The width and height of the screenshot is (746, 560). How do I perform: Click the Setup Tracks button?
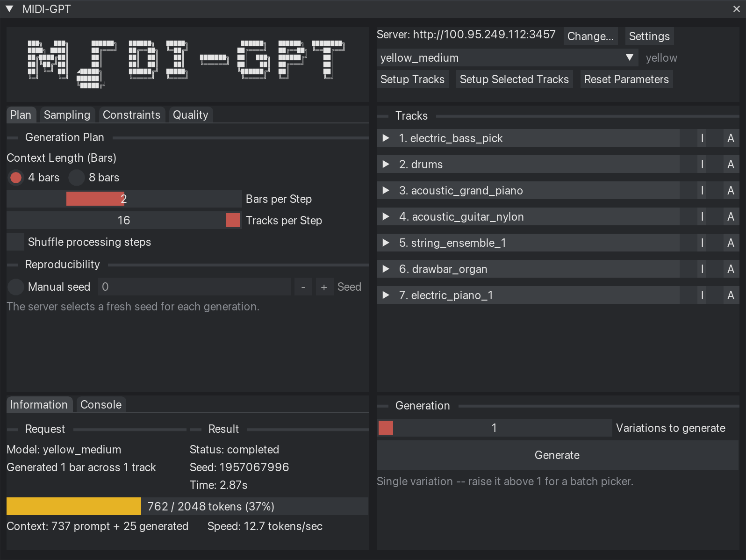(413, 79)
